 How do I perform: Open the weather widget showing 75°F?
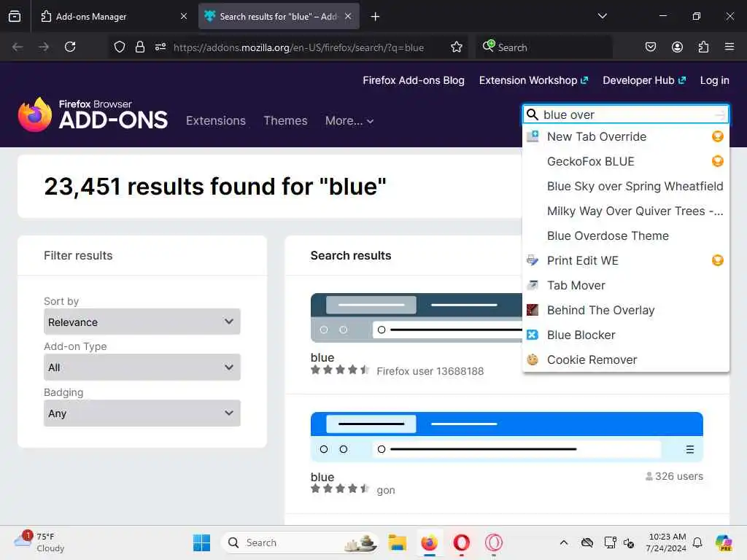click(39, 542)
